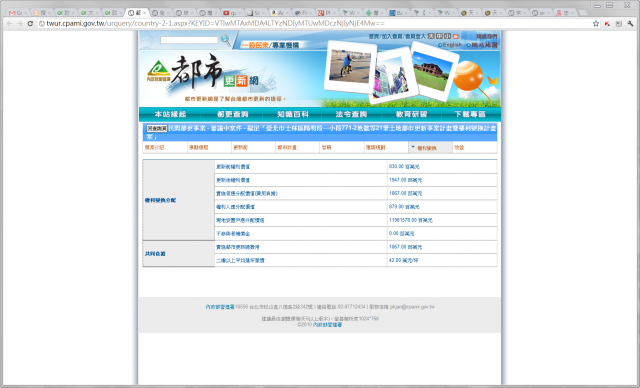This screenshot has height=388, width=640.
Task: Open the 法令查詢 navigation menu
Action: pyautogui.click(x=351, y=114)
